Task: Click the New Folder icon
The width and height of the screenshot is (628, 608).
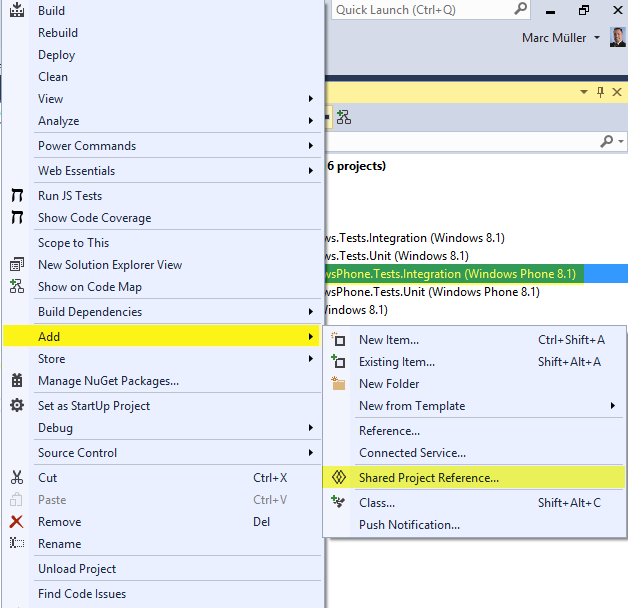Action: 338,383
